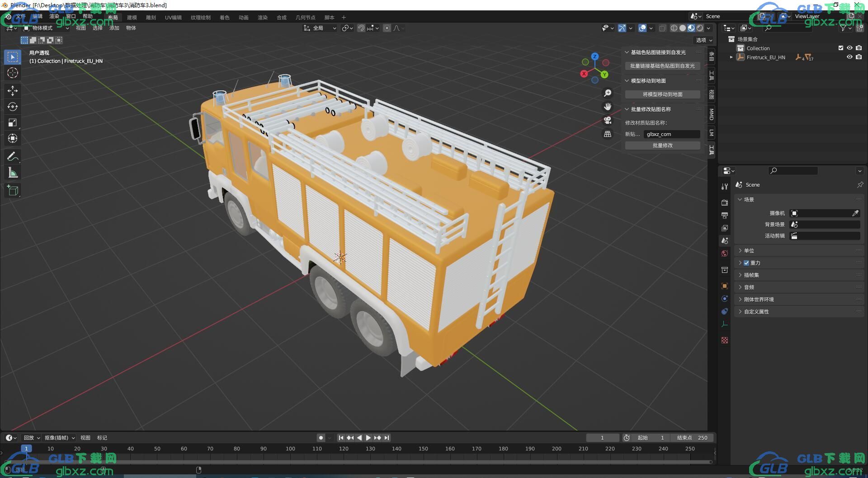Open the 回放 playback dropdown
Viewport: 868px width, 478px height.
click(32, 438)
